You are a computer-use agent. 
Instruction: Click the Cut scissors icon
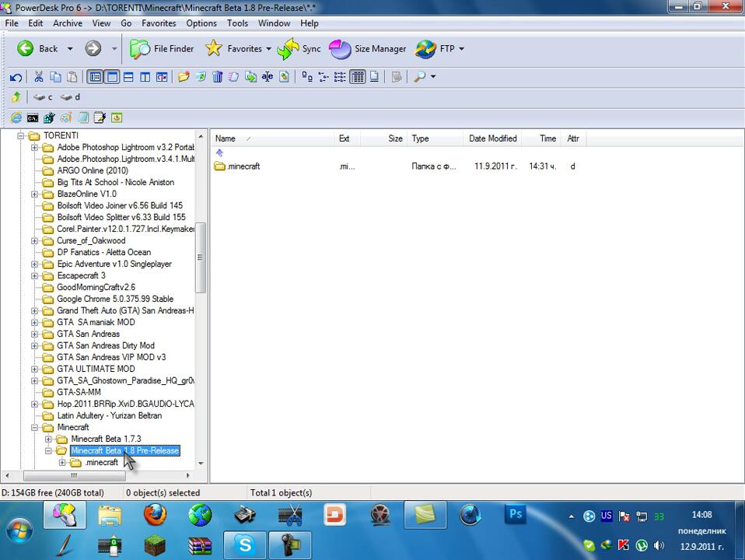(38, 77)
